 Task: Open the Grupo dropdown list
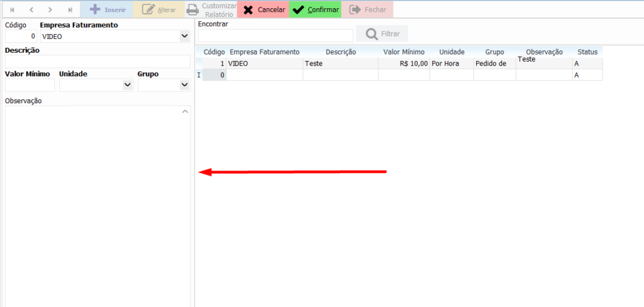point(184,85)
